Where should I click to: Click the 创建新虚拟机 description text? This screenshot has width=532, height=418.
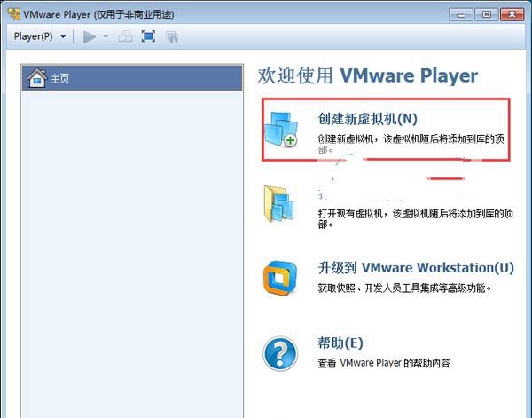411,144
